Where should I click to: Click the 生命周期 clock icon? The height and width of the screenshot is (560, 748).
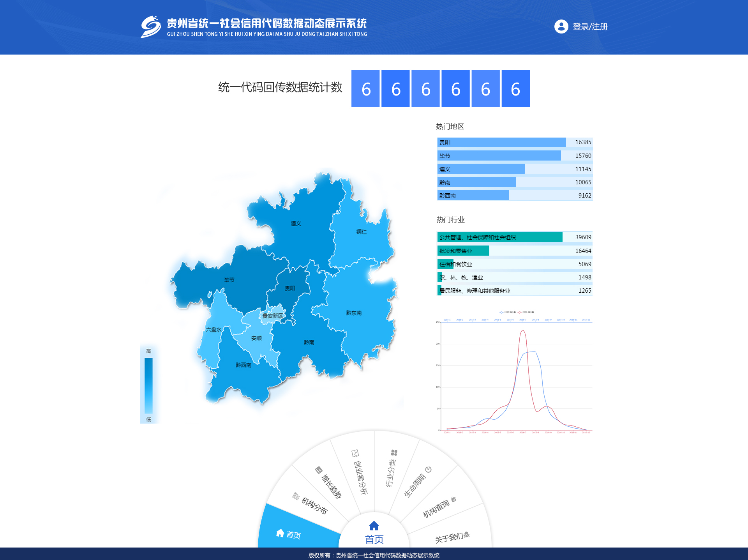coord(429,469)
